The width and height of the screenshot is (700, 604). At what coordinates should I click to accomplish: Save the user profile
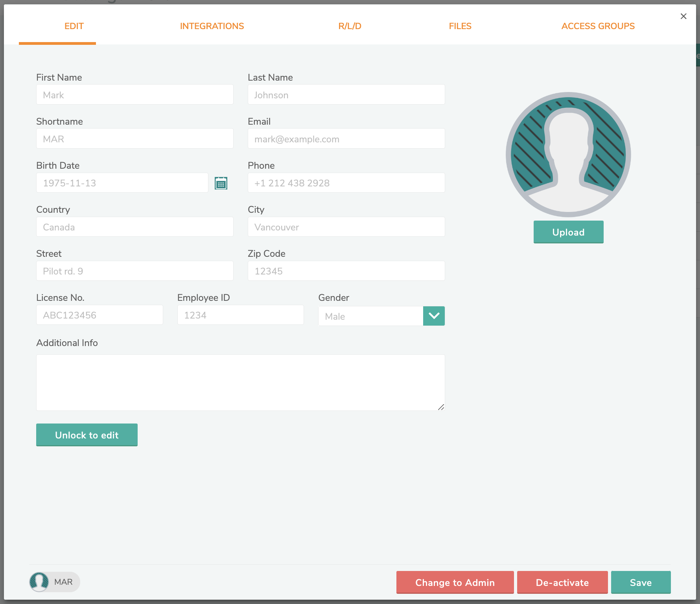(x=641, y=582)
